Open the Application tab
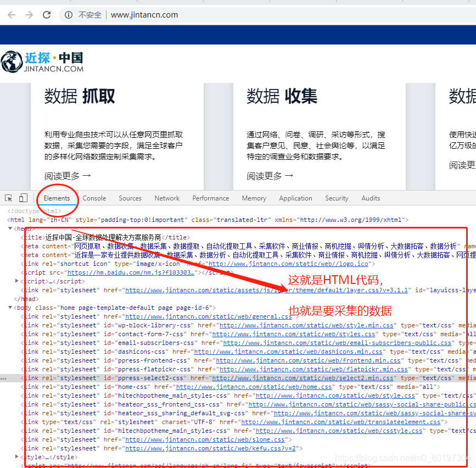Viewport: 476px width, 468px height. click(296, 198)
